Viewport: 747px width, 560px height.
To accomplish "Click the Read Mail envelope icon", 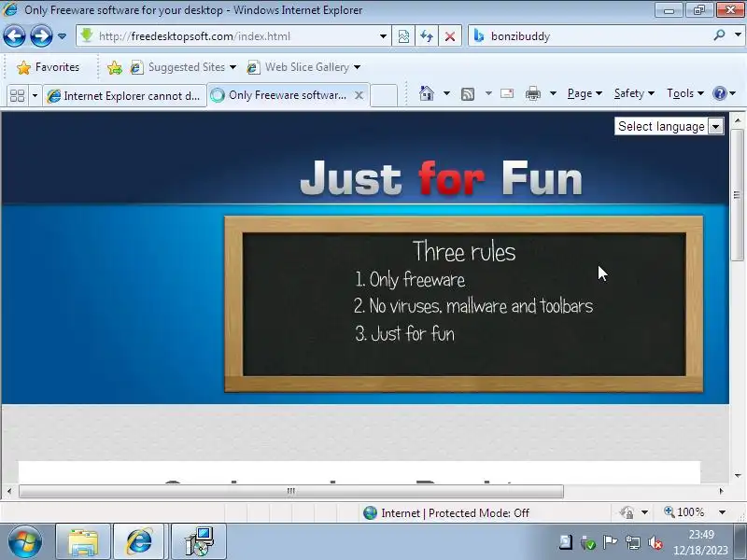I will [507, 93].
